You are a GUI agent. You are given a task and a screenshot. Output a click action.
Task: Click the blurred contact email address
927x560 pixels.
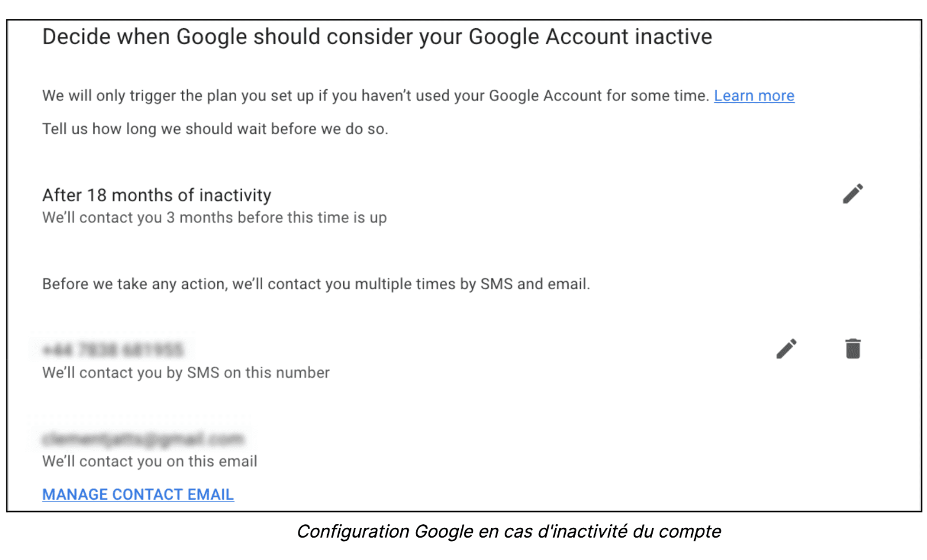143,439
